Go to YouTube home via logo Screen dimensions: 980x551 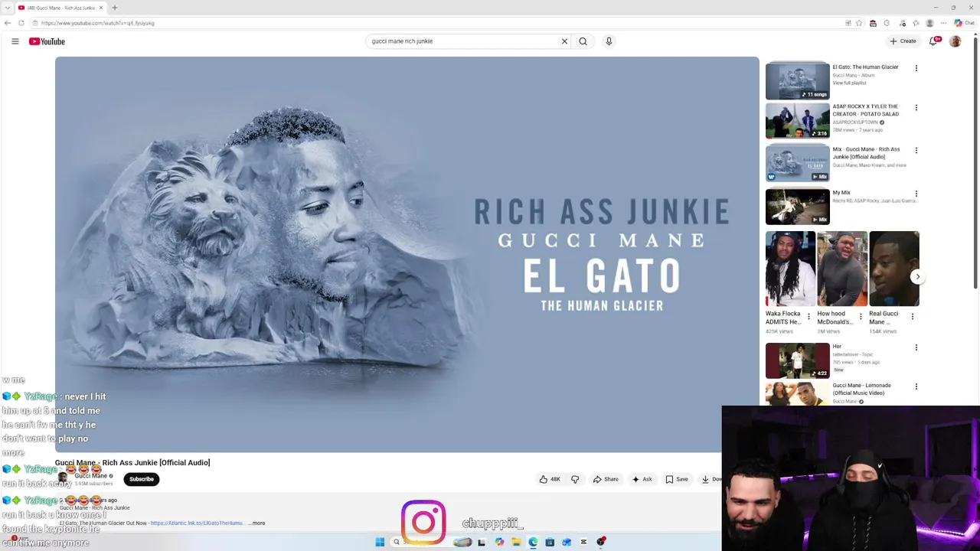(47, 41)
